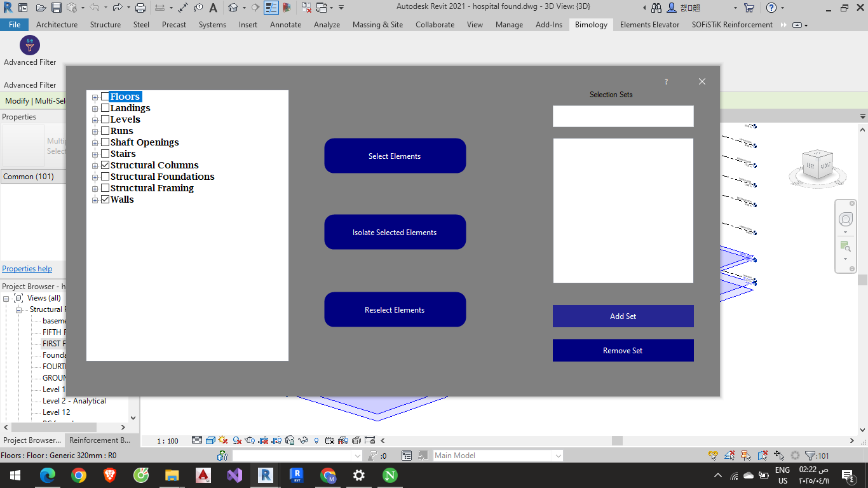
Task: Click the Windows Start button
Action: point(15,475)
